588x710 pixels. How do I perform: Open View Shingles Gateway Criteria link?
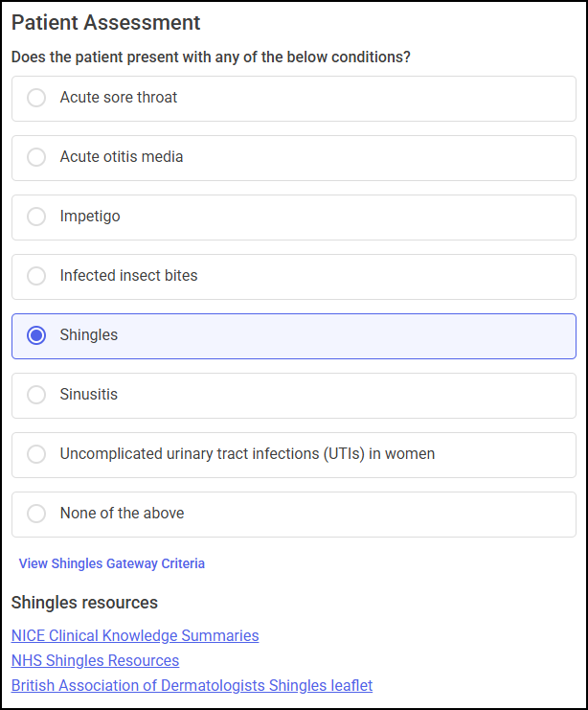tap(112, 563)
